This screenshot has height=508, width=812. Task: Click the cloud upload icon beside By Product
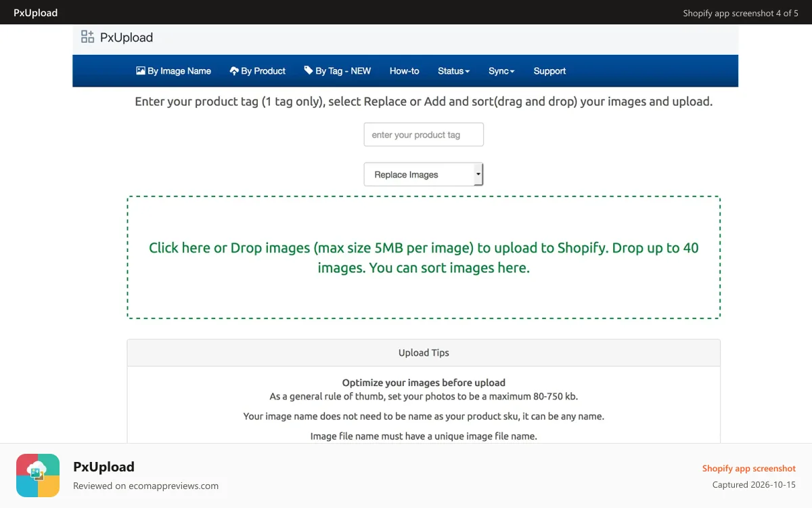click(234, 70)
